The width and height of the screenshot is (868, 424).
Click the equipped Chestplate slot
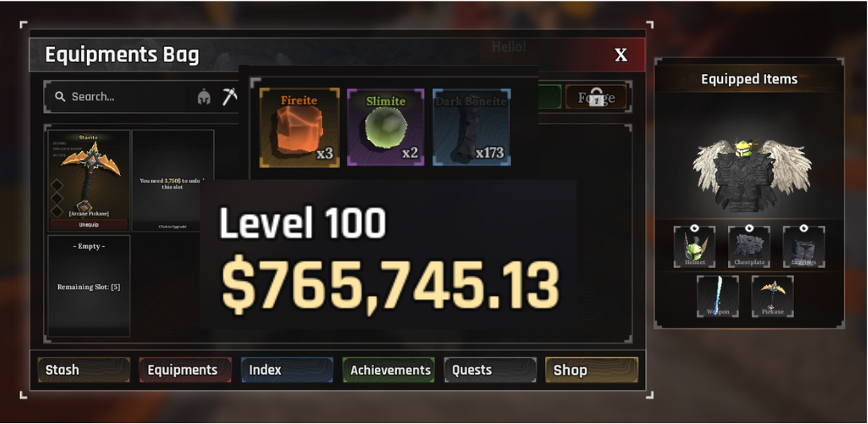[x=749, y=247]
